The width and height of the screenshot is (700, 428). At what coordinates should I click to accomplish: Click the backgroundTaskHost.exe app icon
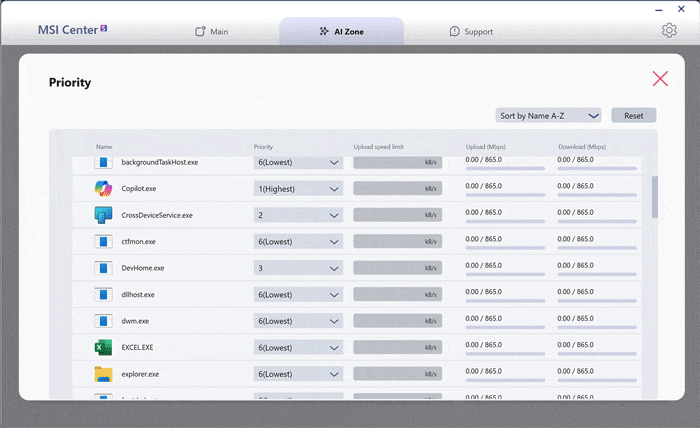click(x=103, y=162)
